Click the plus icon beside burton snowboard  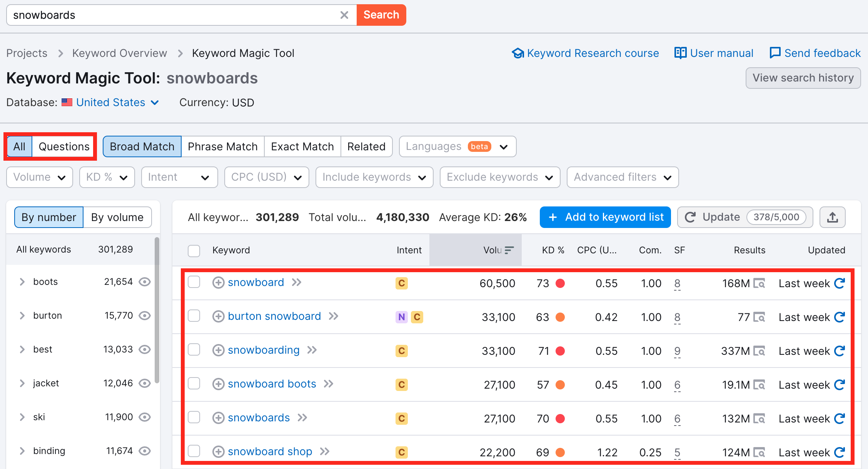pyautogui.click(x=218, y=316)
